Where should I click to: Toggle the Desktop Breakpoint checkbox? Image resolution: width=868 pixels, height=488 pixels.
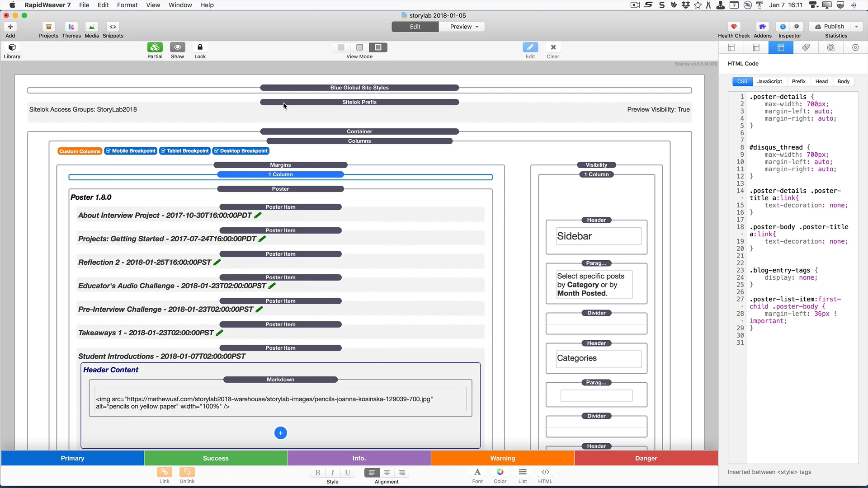(217, 151)
